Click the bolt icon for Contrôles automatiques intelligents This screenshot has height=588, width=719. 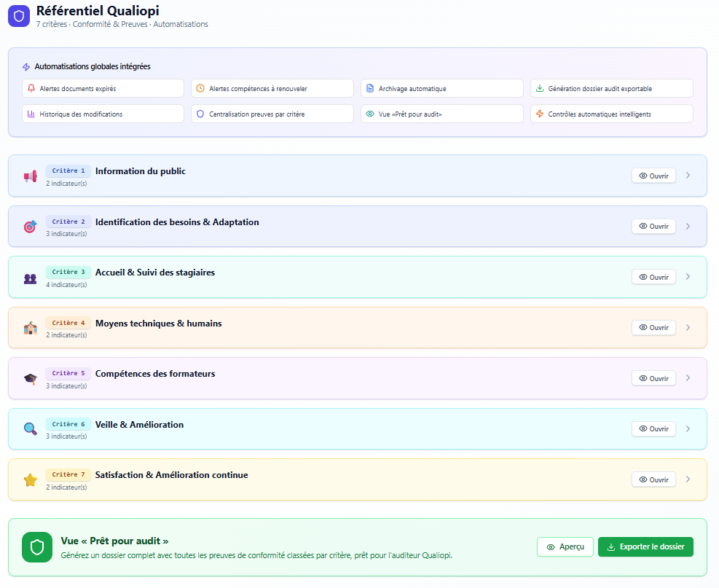[x=540, y=114]
